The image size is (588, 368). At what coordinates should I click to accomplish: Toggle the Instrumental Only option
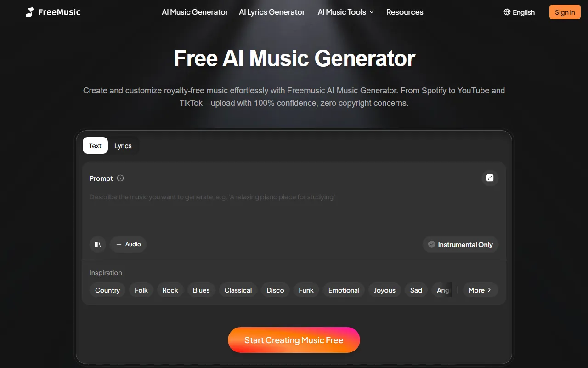tap(460, 244)
